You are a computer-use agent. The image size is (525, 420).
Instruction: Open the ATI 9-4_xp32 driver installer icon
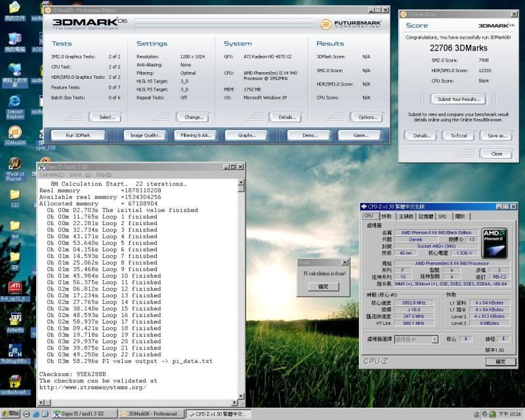[x=14, y=291]
